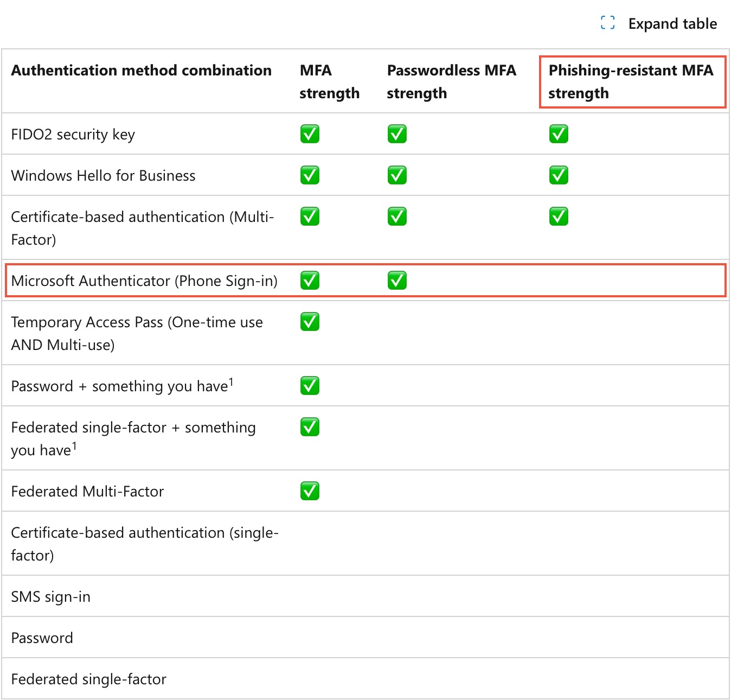Screen dimensions: 731x700
Task: Click FIDO2 security key MFA strength checkmark
Action: 310,134
